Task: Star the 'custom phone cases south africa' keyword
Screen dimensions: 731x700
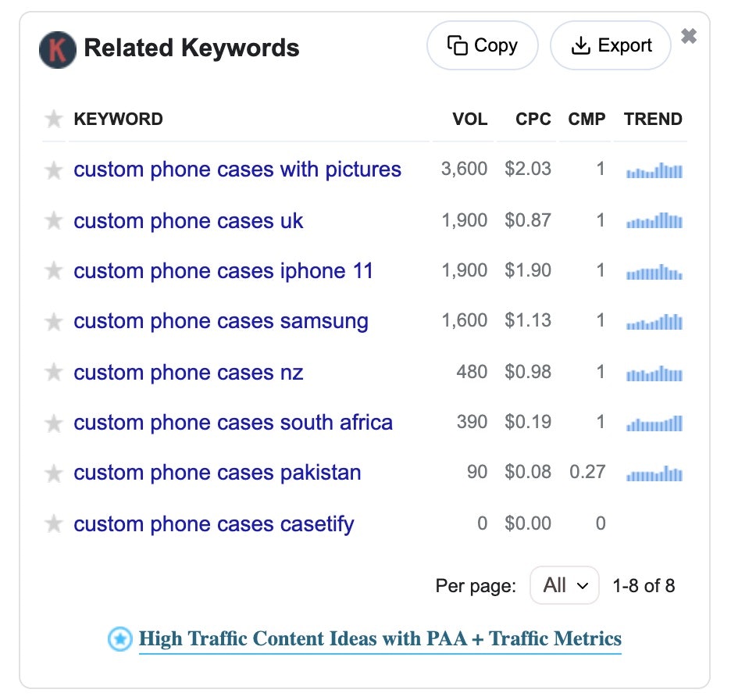Action: (54, 423)
